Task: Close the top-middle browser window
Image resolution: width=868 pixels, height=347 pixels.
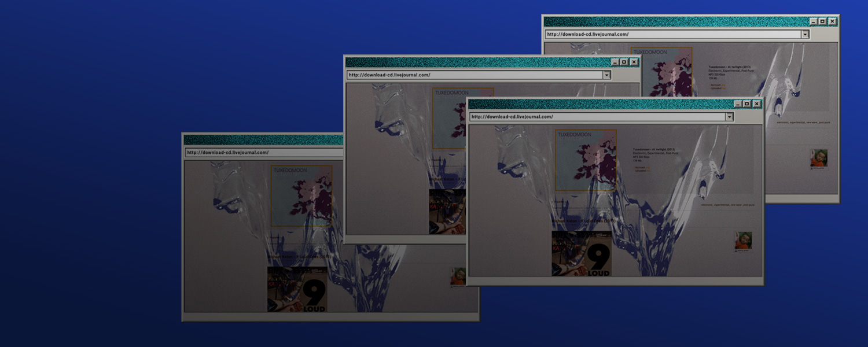Action: click(x=634, y=62)
